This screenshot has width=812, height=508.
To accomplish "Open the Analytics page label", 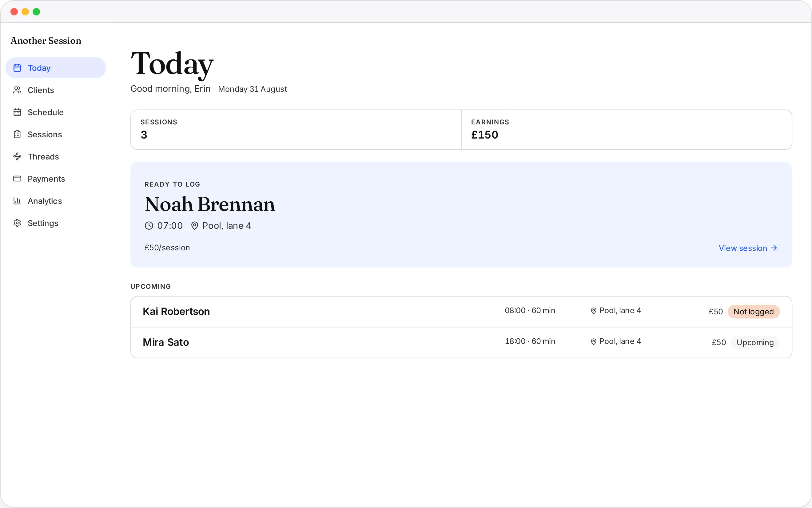I will tap(45, 201).
